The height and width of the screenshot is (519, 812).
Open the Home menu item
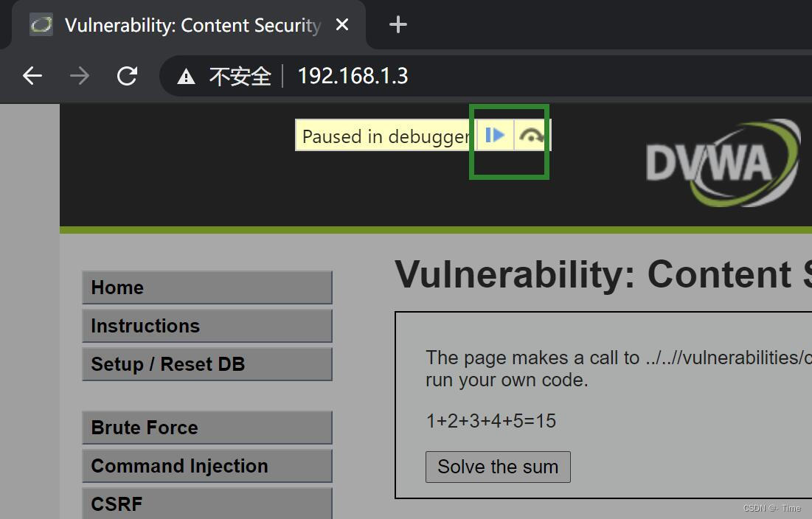pyautogui.click(x=207, y=288)
